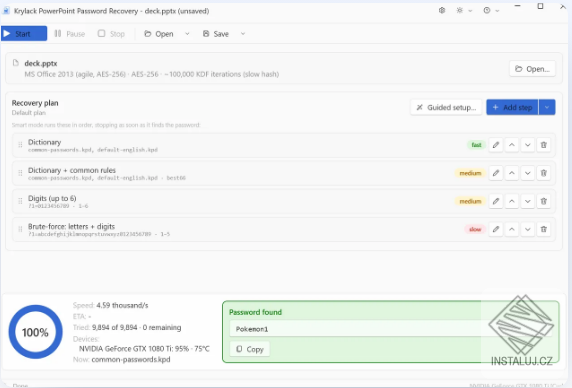Screen dimensions: 572x388
Task: Grab the Digits (up to 6) drag handle
Action: [20, 201]
